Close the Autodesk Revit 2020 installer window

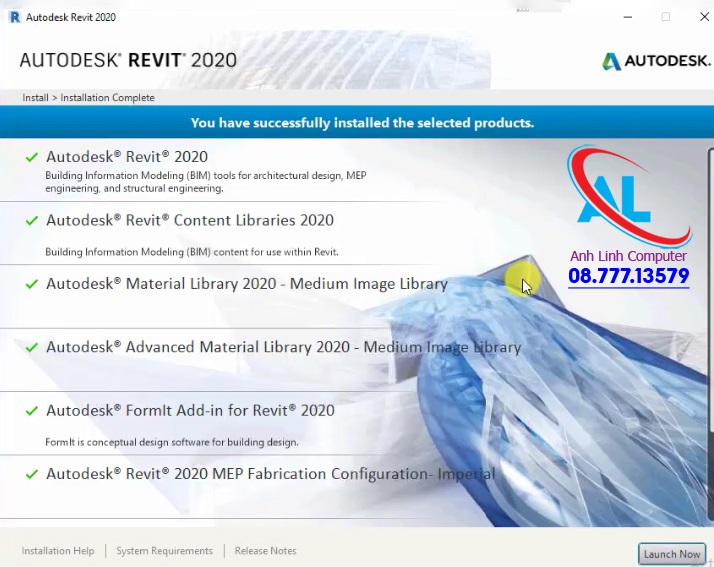[x=703, y=17]
